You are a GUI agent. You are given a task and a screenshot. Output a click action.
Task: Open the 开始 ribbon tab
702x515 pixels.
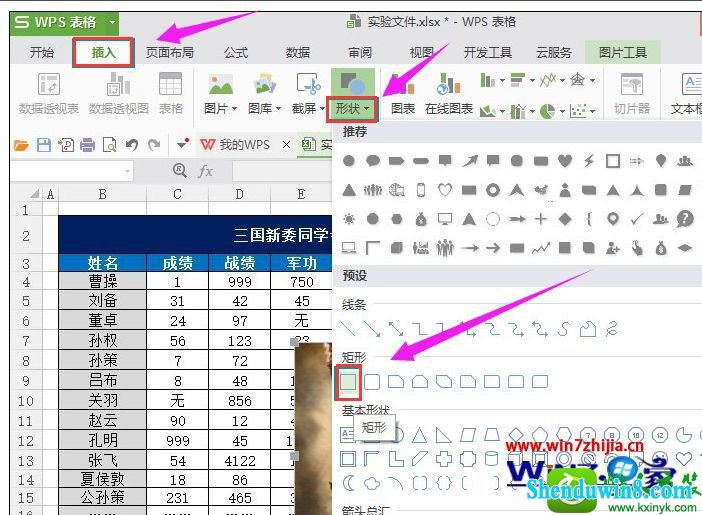[x=42, y=52]
